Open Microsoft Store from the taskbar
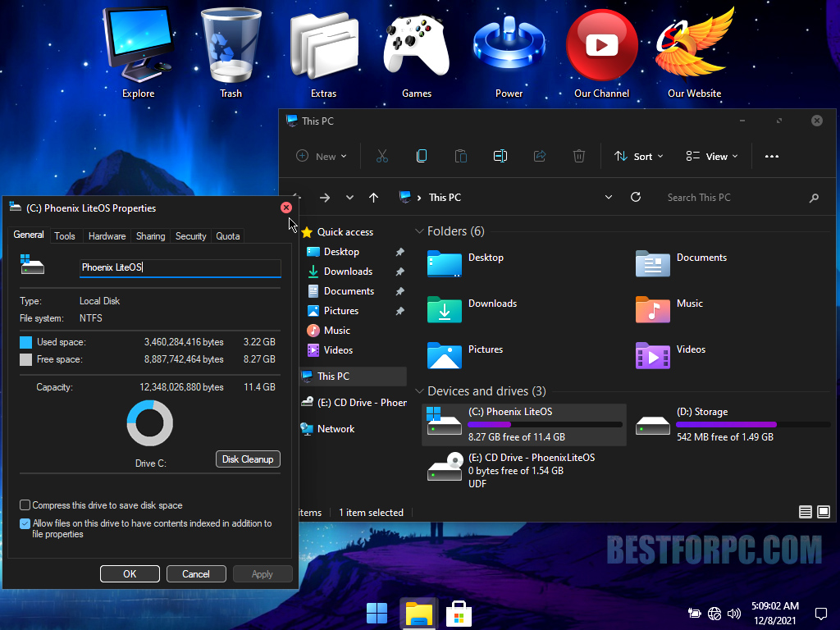840x630 pixels. [459, 614]
